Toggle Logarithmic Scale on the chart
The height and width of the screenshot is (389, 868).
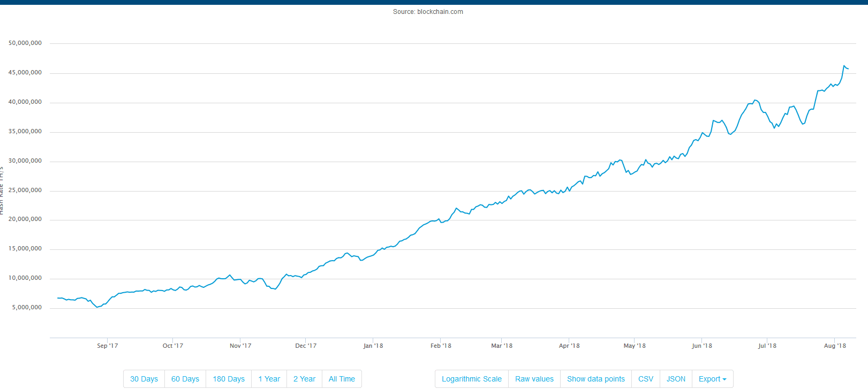click(x=471, y=379)
